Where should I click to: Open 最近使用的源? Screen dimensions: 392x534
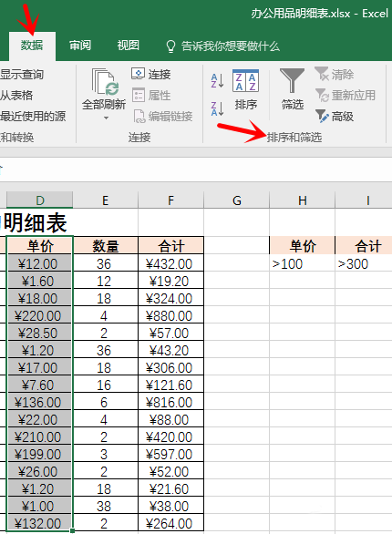click(33, 116)
